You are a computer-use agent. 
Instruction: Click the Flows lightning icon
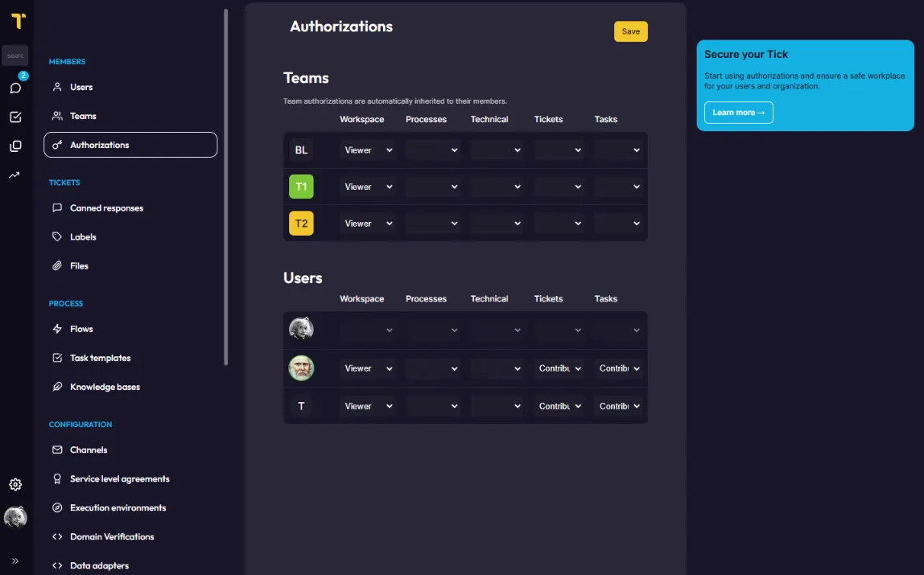[57, 329]
